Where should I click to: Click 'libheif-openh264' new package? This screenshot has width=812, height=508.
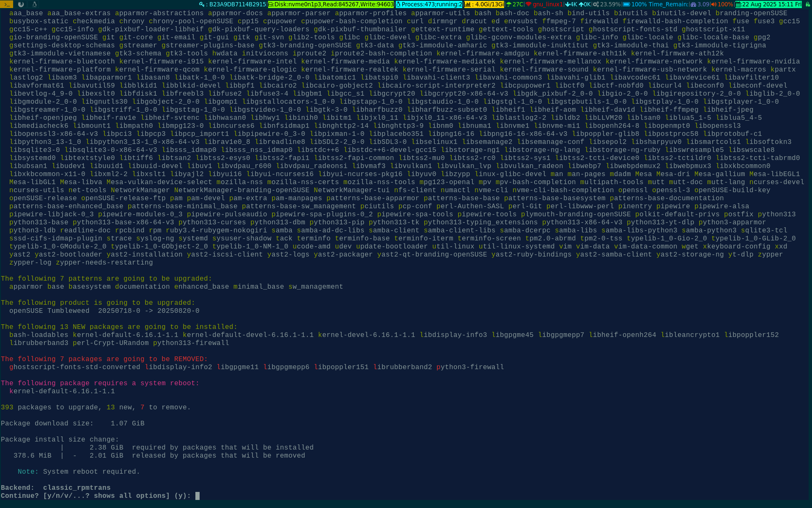[x=623, y=335]
